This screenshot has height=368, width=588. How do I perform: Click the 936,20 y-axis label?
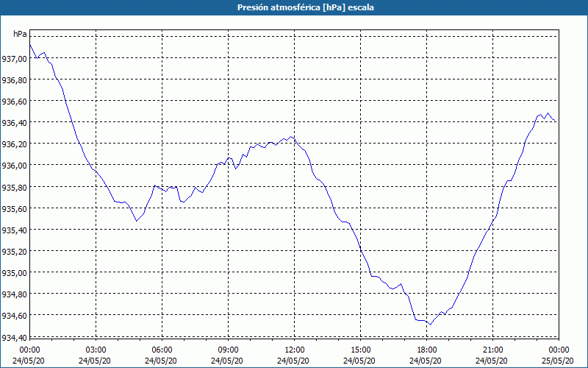point(14,144)
